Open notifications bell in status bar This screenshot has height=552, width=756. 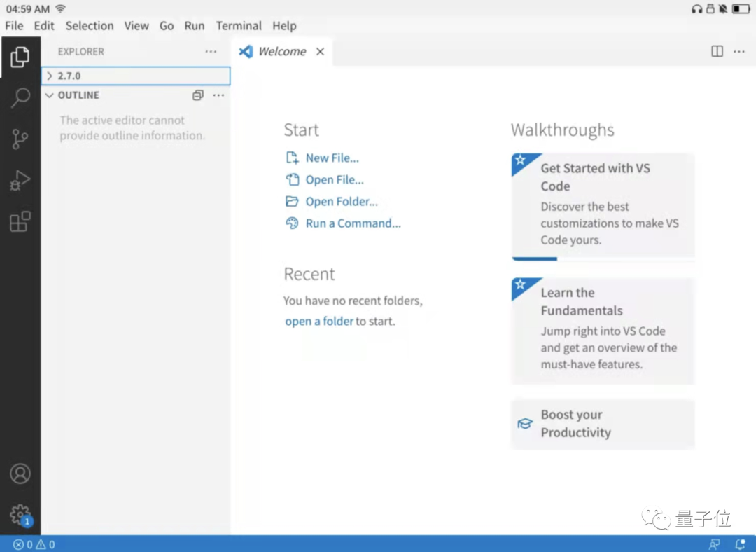(x=740, y=544)
